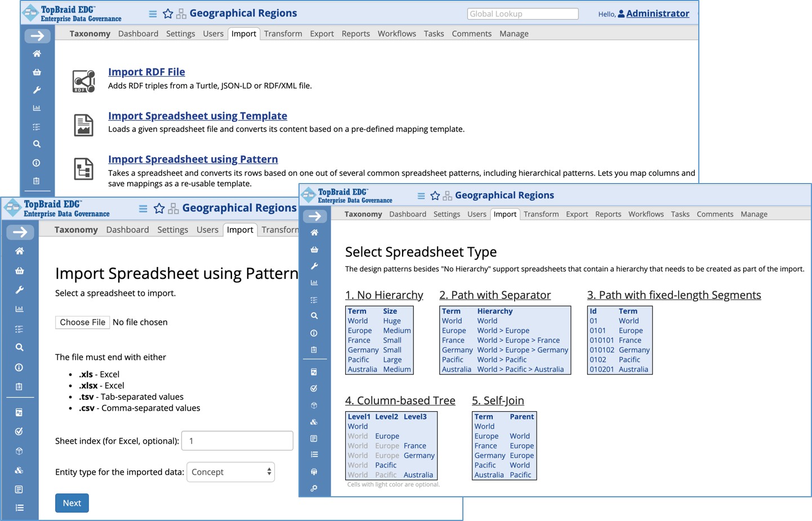
Task: Open Tasks tab in right window
Action: (680, 214)
